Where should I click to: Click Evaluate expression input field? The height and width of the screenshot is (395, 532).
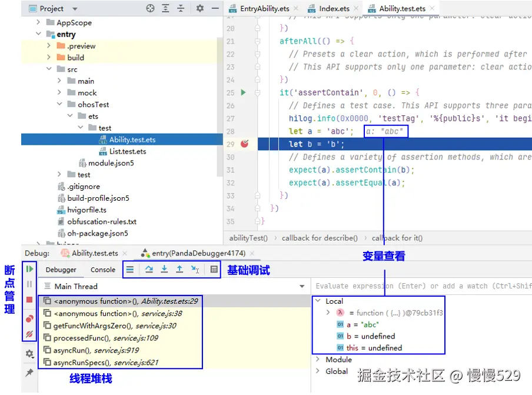(x=422, y=286)
